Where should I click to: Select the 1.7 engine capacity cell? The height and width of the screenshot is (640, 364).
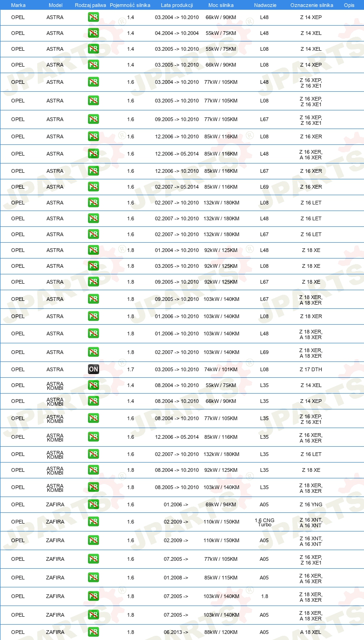point(130,369)
